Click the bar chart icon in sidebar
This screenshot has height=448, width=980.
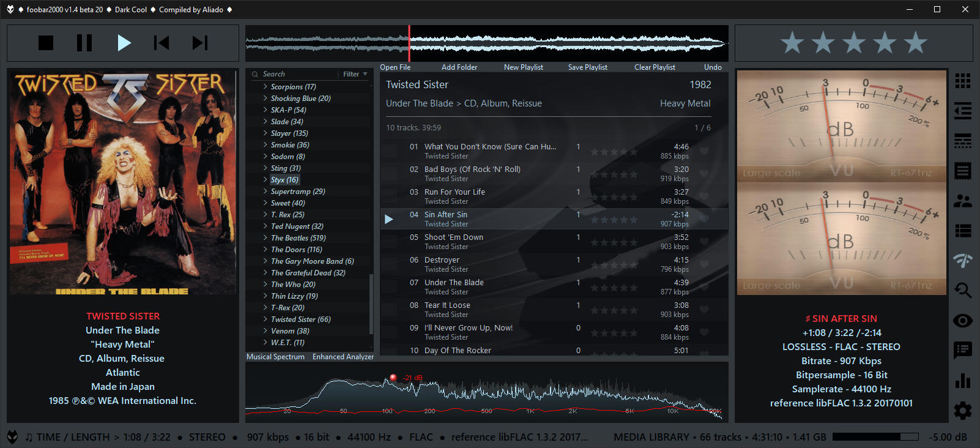click(963, 381)
